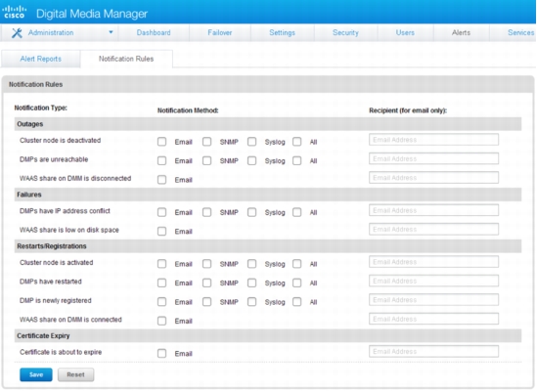The height and width of the screenshot is (392, 537).
Task: Click email field for WAAS share low disk space
Action: click(x=433, y=230)
